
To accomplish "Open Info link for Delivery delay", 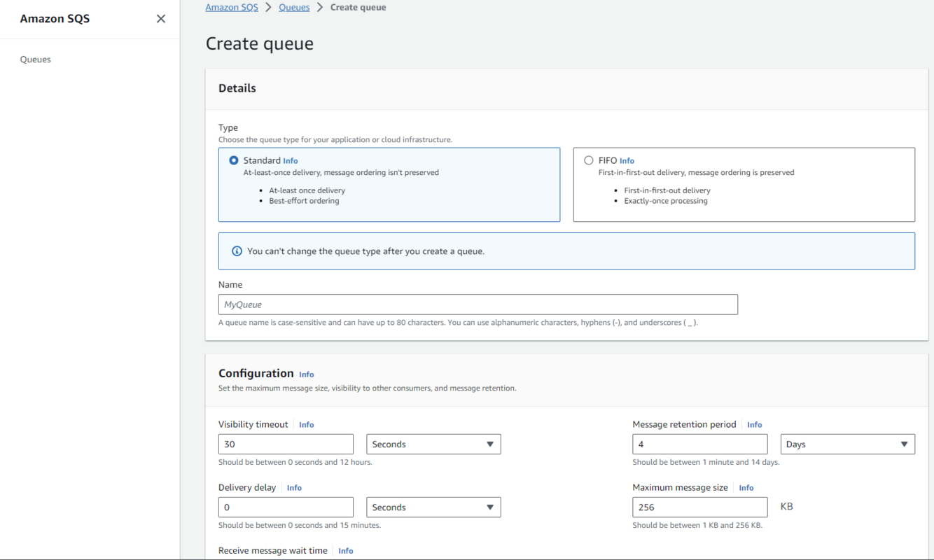I will click(294, 488).
